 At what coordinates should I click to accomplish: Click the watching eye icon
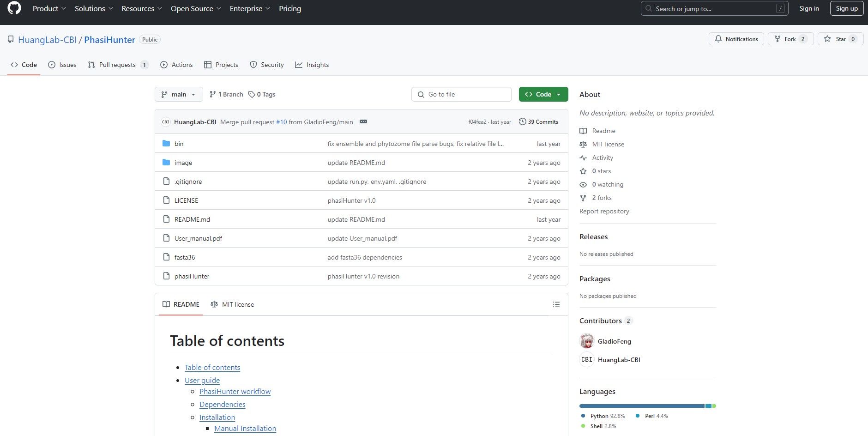[583, 184]
